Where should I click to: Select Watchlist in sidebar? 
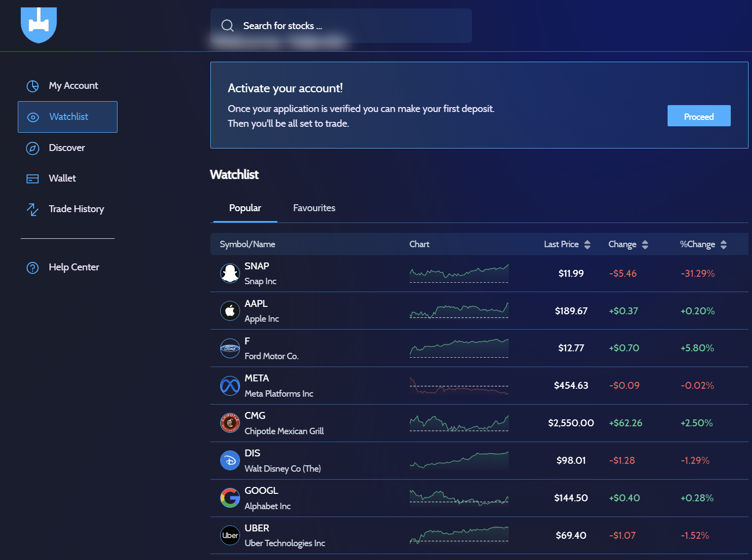[x=68, y=117]
